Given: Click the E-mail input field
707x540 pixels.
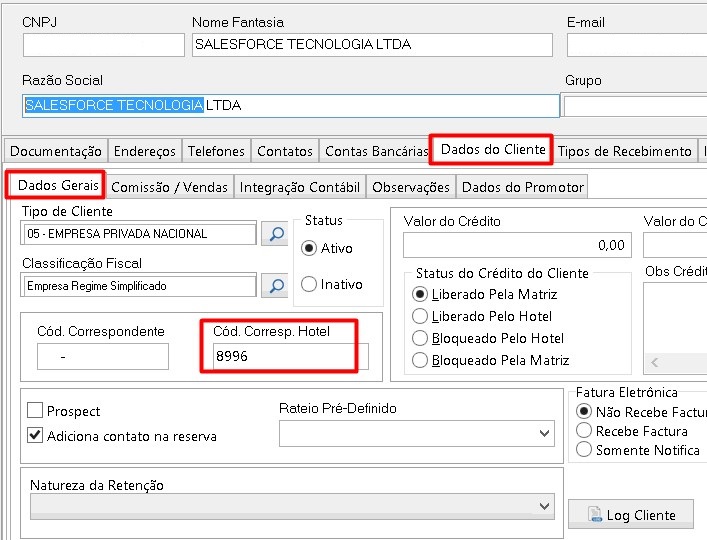Looking at the screenshot, I should tap(637, 45).
